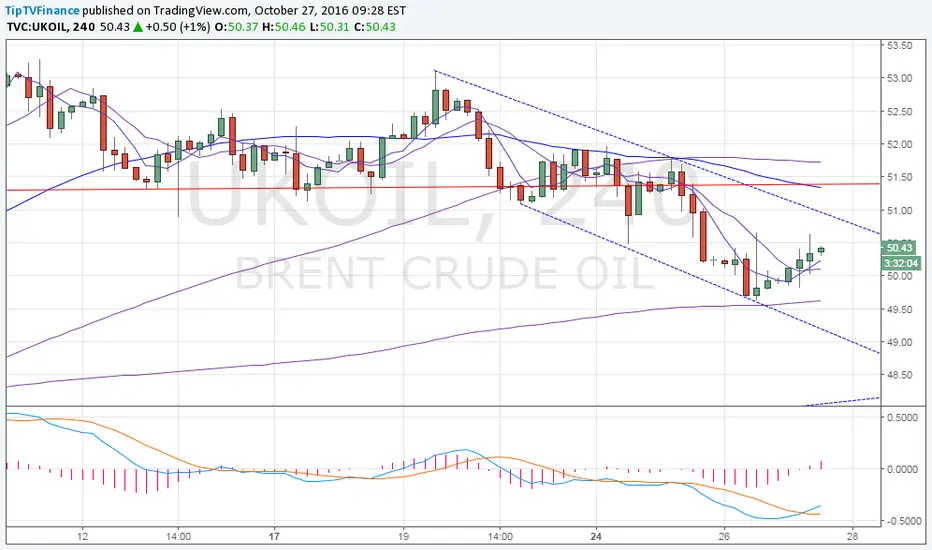Click the red horizontal support line
932x550 pixels.
(443, 187)
